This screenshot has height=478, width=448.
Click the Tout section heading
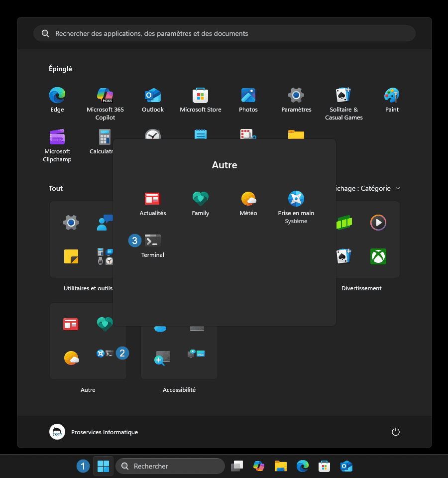pos(56,188)
